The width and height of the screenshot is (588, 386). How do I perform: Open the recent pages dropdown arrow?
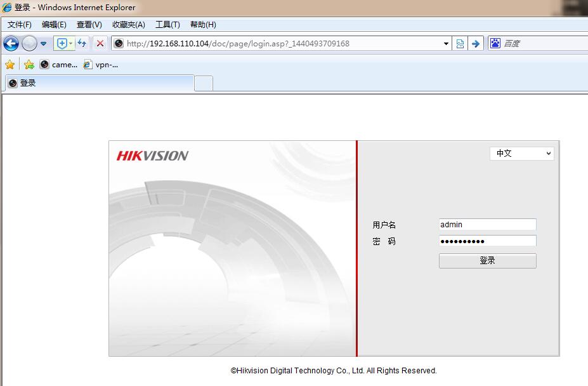click(x=44, y=44)
